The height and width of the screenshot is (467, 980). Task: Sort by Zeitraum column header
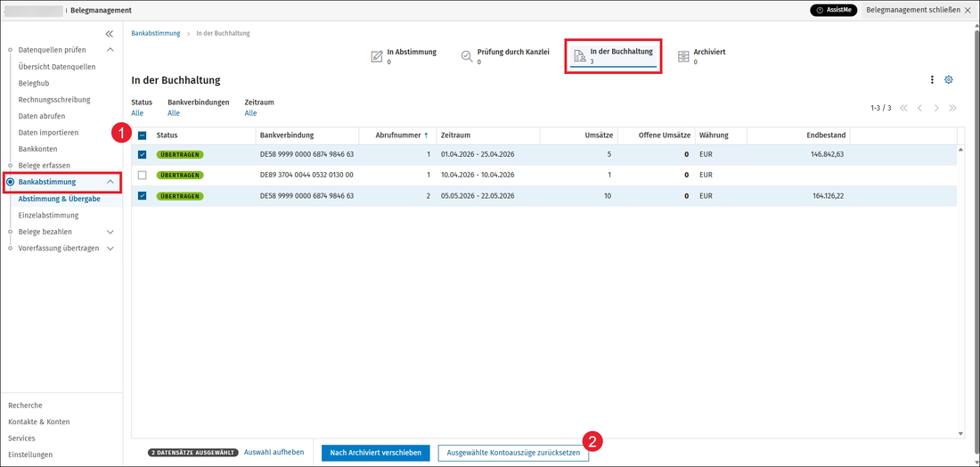click(455, 135)
